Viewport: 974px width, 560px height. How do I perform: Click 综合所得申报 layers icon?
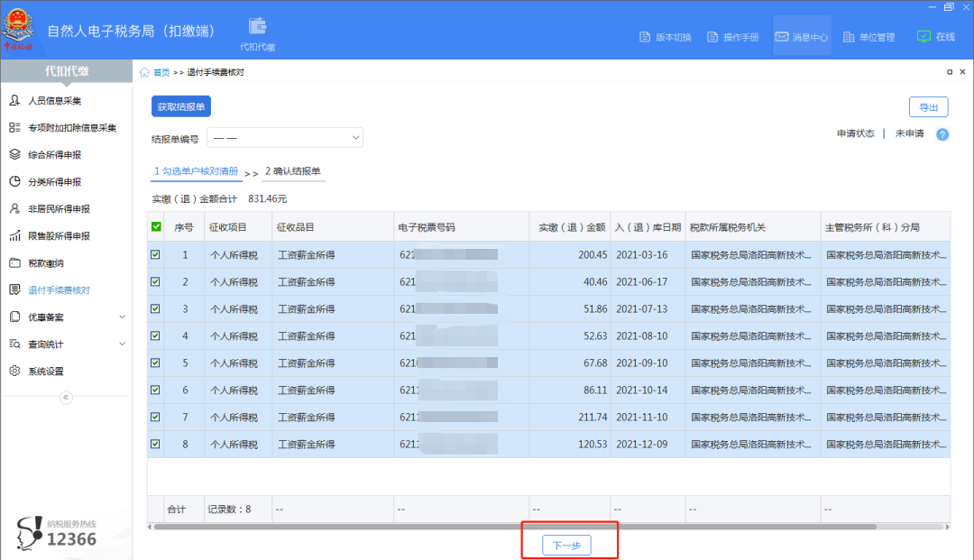(15, 154)
